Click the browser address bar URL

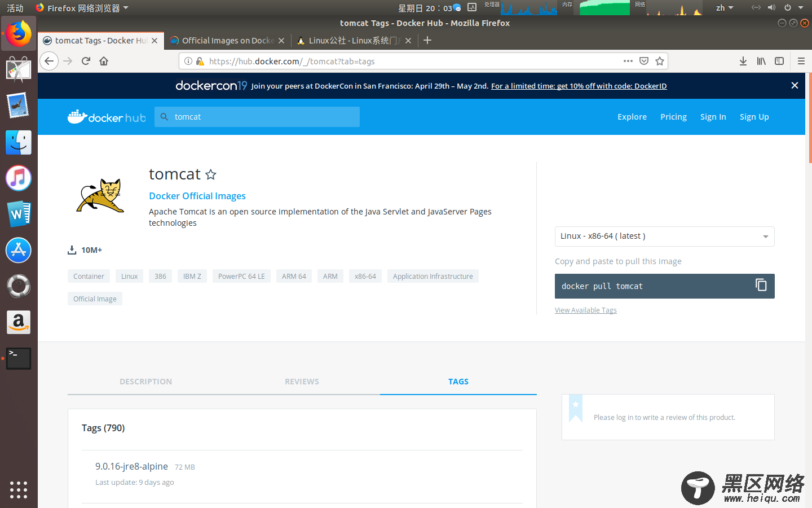(x=292, y=61)
